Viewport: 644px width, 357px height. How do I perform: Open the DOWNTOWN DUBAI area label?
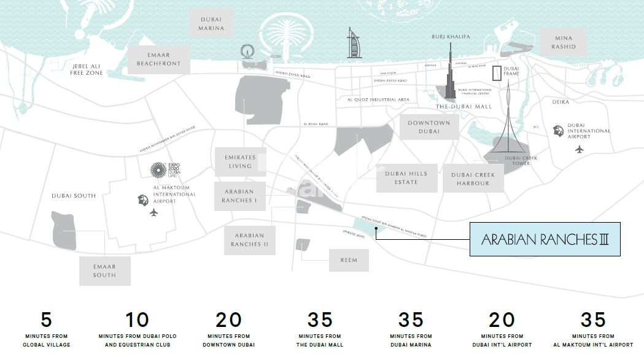(428, 128)
